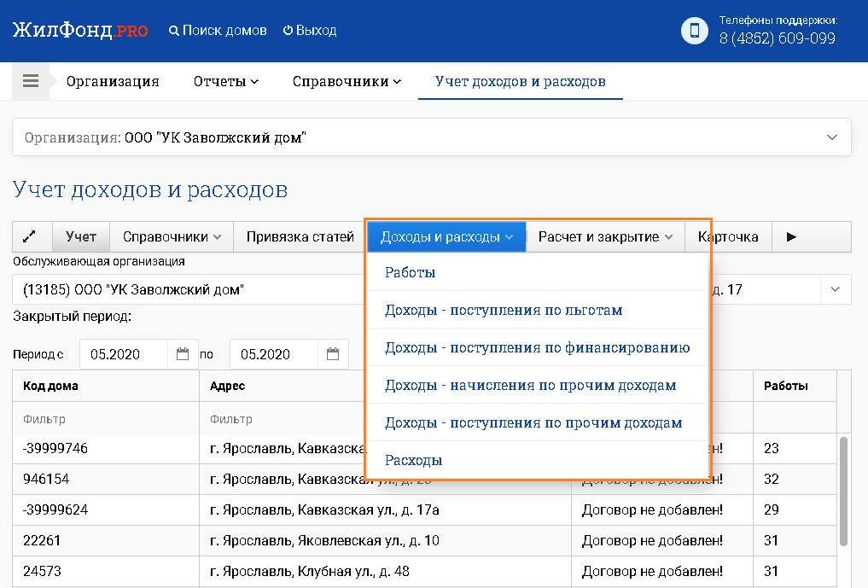Screen dimensions: 868x588
Task: Click the Карточка toolbar button
Action: [x=728, y=236]
